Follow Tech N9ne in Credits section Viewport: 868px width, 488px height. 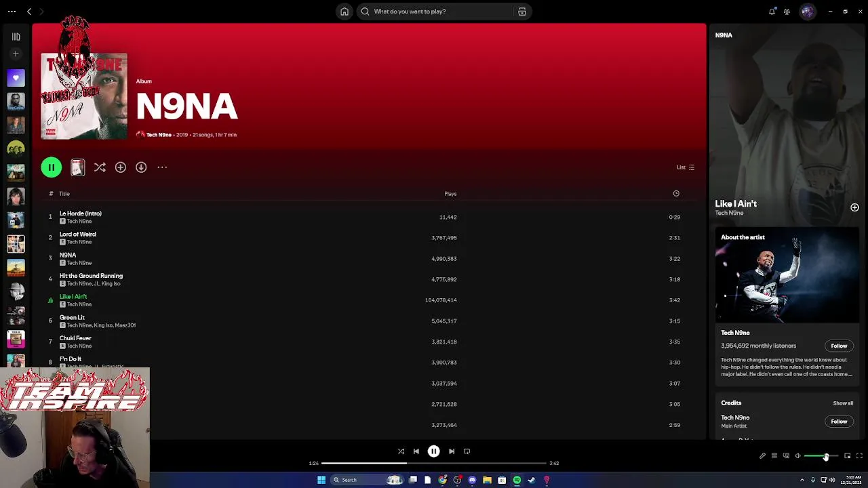[839, 422]
